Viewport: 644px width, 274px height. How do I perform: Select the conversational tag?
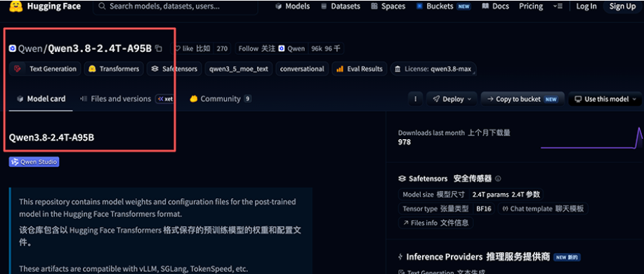[302, 69]
